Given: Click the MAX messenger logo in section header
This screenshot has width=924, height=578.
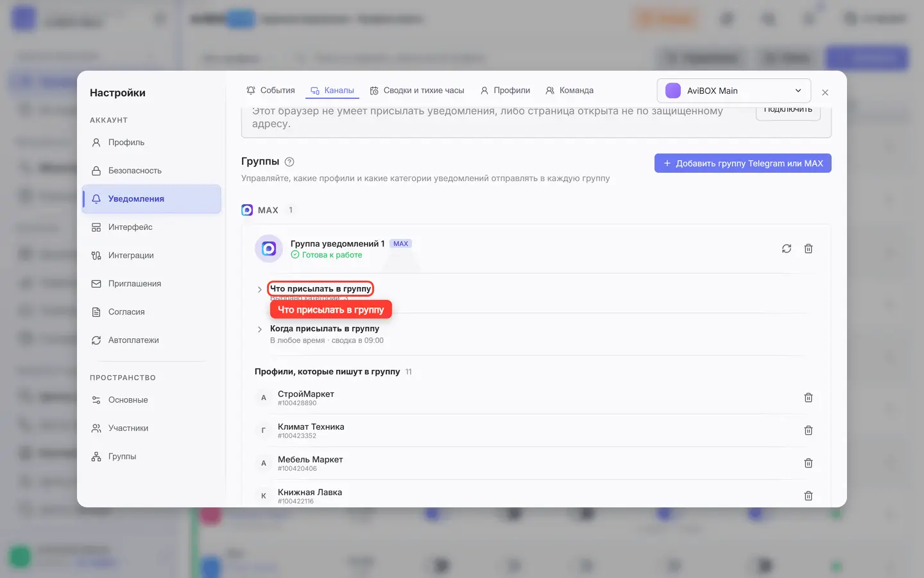Looking at the screenshot, I should pyautogui.click(x=247, y=210).
